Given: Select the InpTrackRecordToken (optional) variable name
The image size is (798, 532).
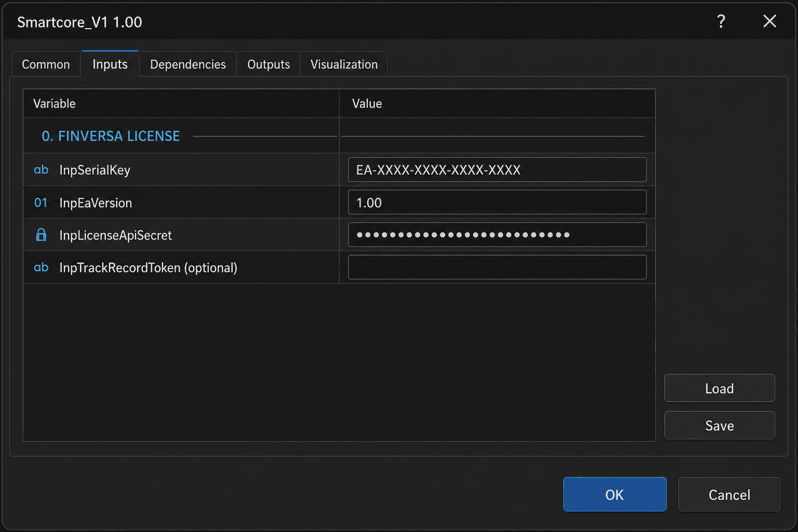Looking at the screenshot, I should click(148, 268).
